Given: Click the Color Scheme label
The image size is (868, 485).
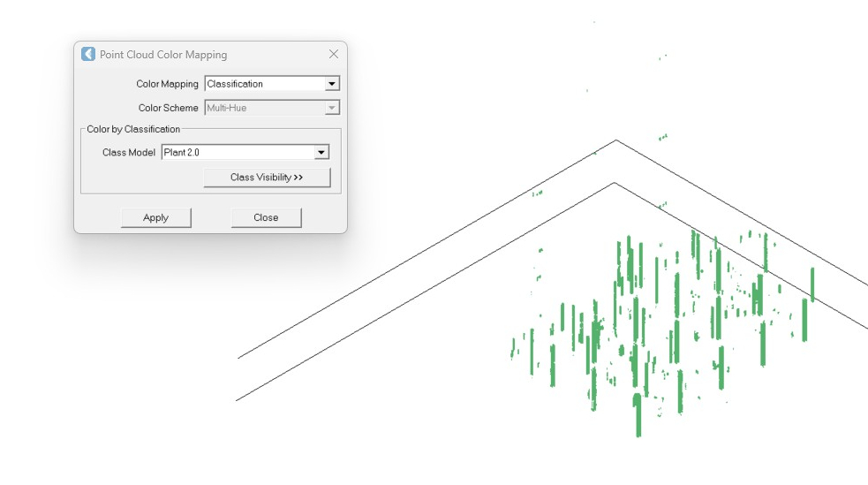Looking at the screenshot, I should 168,108.
